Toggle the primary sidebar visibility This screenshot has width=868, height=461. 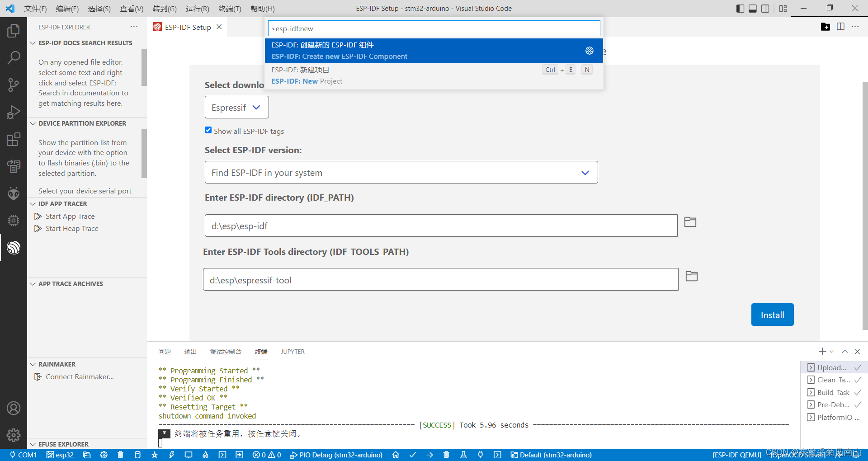[740, 8]
